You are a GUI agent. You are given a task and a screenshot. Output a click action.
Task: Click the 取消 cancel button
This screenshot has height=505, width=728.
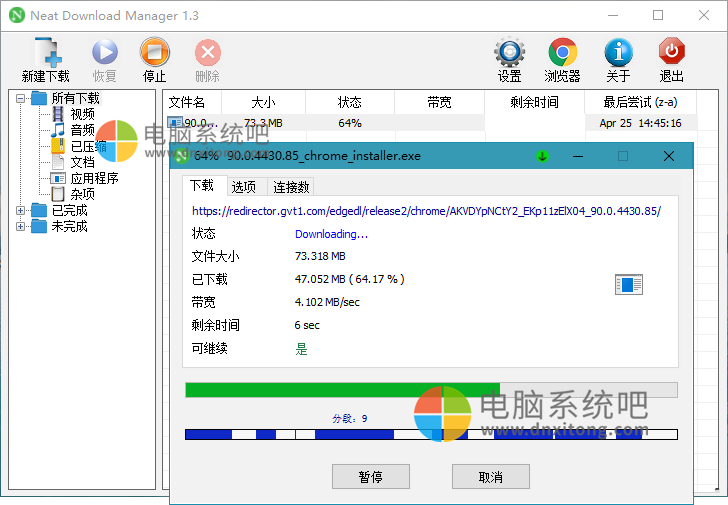point(491,477)
